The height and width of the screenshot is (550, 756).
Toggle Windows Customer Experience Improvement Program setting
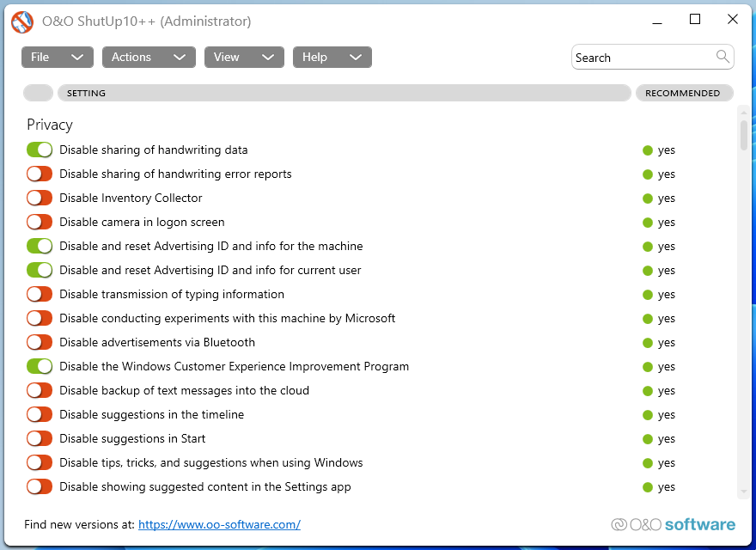[40, 367]
